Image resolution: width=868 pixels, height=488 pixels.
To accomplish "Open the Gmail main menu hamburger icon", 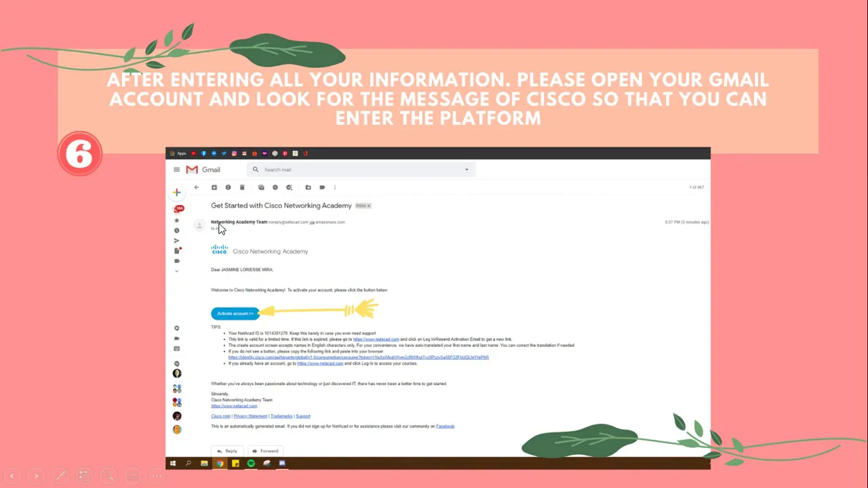I will pos(177,169).
